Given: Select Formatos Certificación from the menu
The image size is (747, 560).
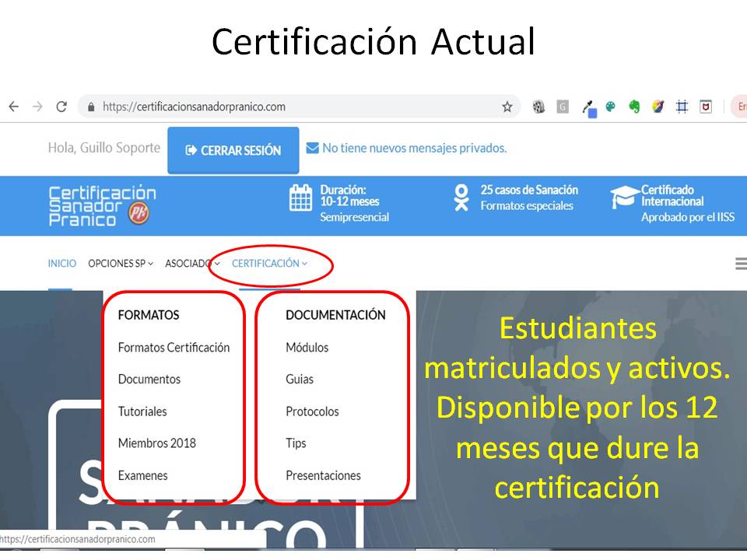Looking at the screenshot, I should pyautogui.click(x=174, y=348).
